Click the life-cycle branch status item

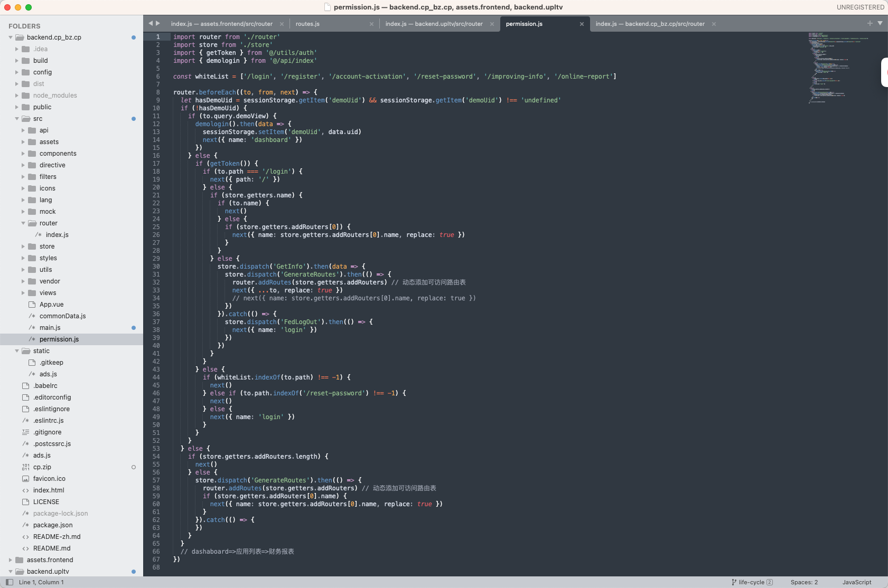tap(752, 582)
